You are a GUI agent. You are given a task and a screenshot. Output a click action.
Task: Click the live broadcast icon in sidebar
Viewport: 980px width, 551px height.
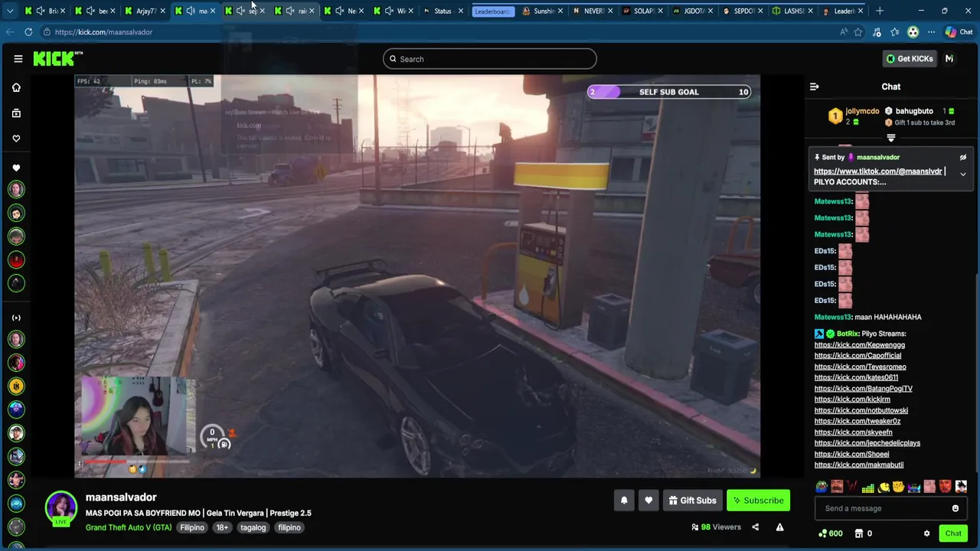(x=16, y=318)
